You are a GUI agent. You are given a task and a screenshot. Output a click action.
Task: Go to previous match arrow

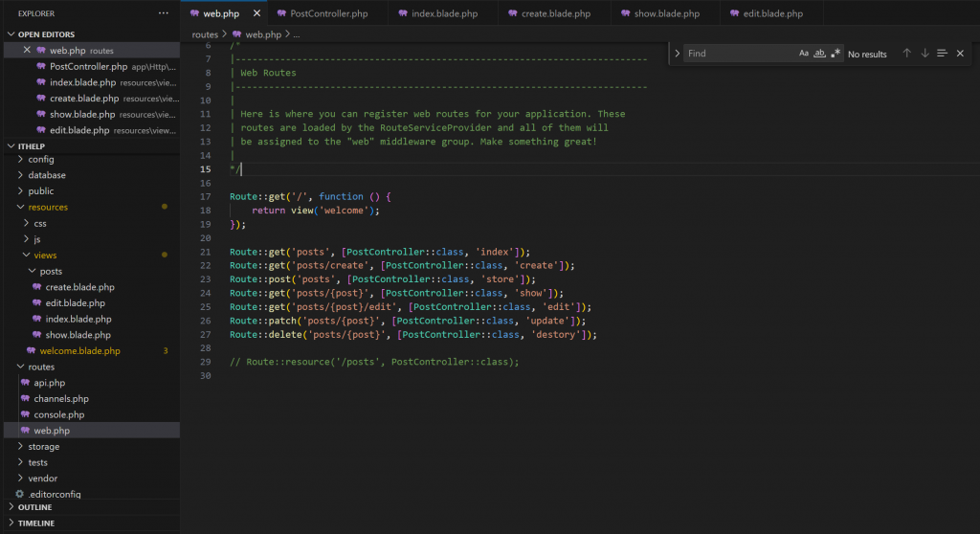point(906,54)
